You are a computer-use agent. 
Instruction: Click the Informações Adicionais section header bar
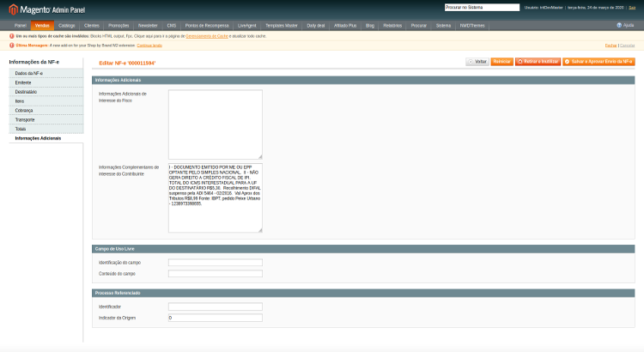point(363,80)
